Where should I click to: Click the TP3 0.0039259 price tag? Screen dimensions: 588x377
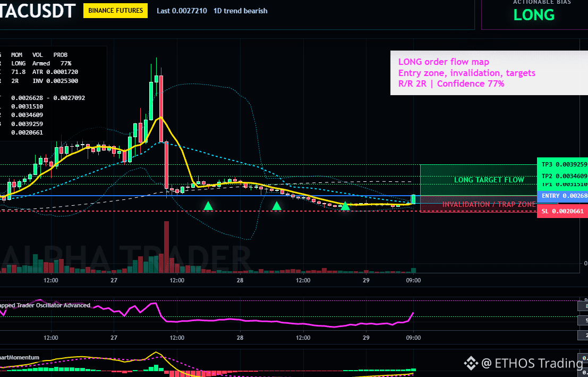pos(562,164)
